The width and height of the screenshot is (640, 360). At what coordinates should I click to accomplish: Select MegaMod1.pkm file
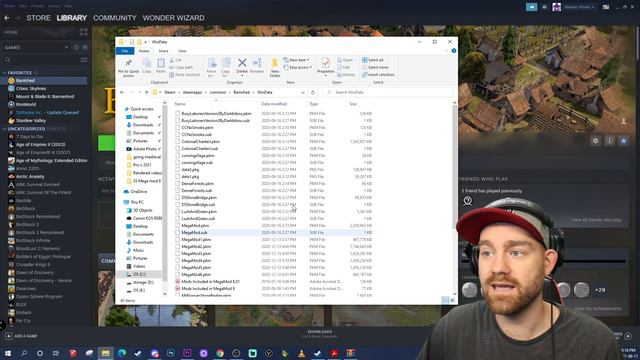[196, 240]
